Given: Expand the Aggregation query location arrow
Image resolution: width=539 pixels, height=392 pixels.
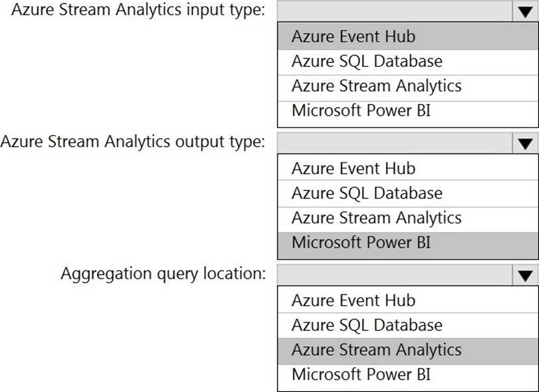Looking at the screenshot, I should (525, 276).
